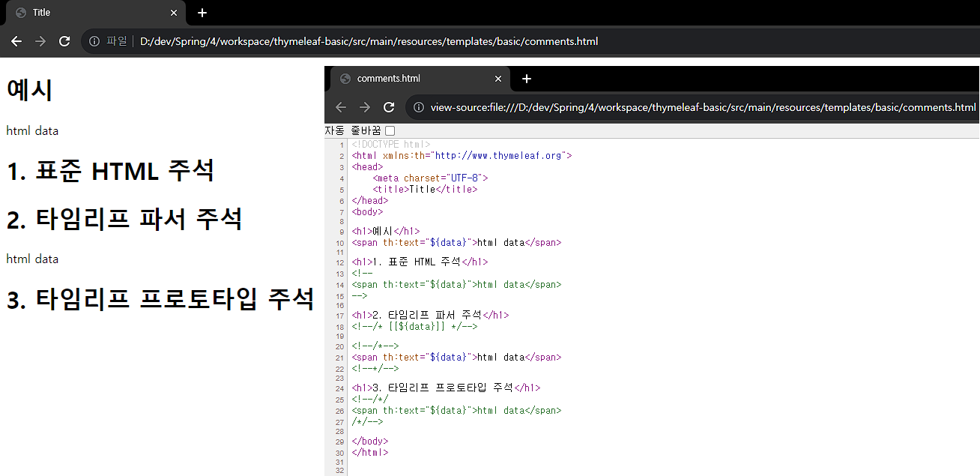This screenshot has width=980, height=476.
Task: Click the 자동 줄바꿈 label text
Action: (353, 130)
